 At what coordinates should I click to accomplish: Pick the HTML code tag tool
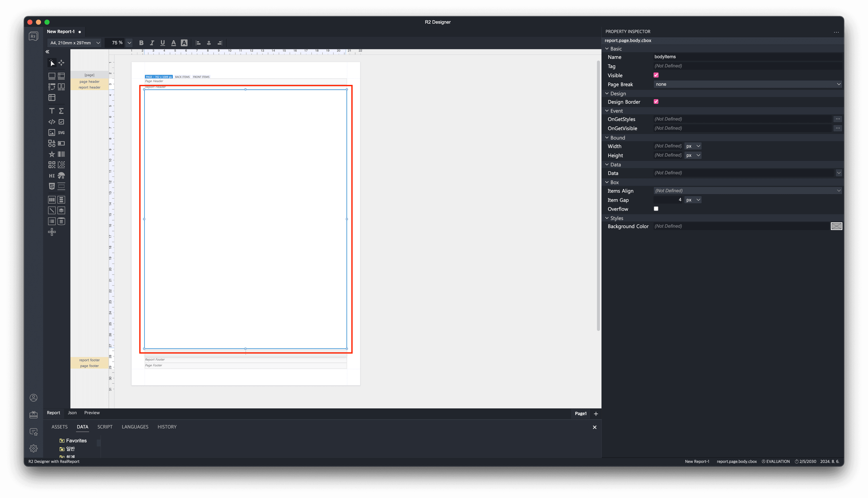(x=52, y=122)
